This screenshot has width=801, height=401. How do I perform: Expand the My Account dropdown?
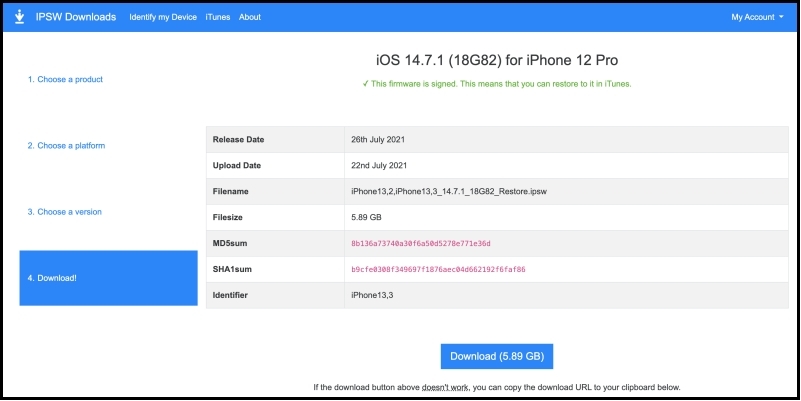(757, 17)
